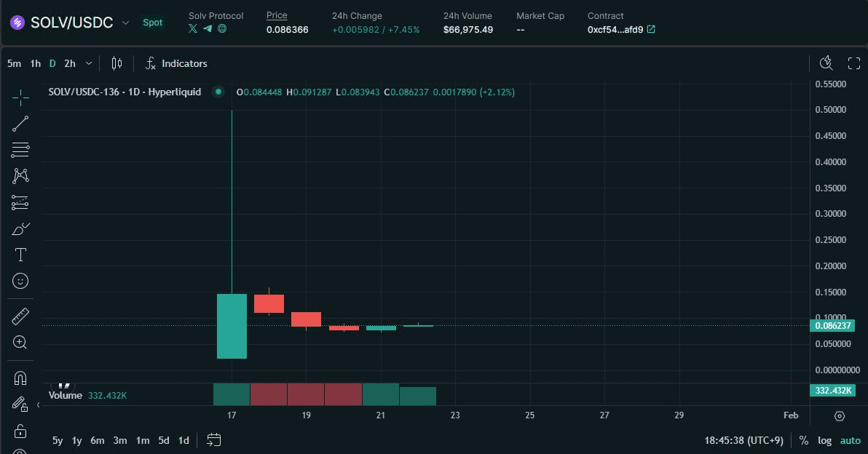Set chart range to 3m
Image resolution: width=868 pixels, height=454 pixels.
tap(120, 441)
